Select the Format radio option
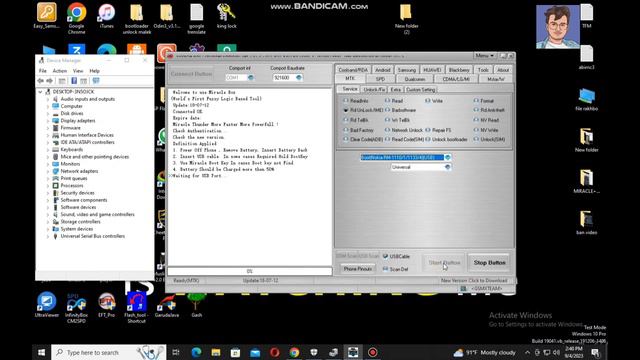Screen dimensions: 640x360 [x=484, y=100]
